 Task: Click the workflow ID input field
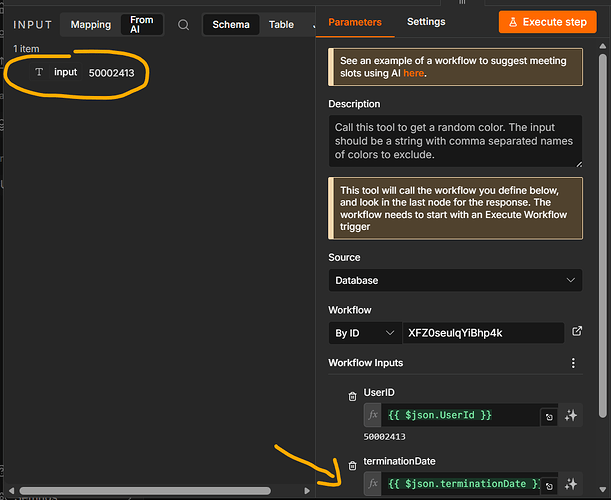(483, 333)
